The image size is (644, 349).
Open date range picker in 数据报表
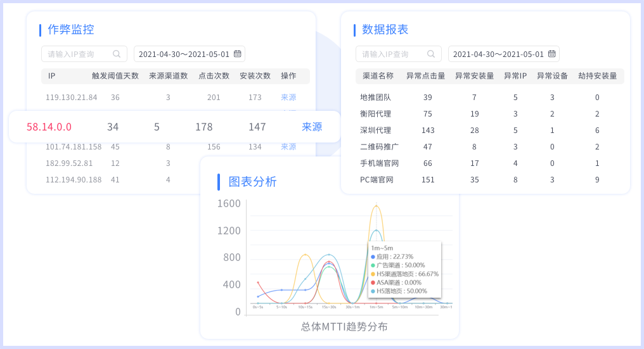click(x=503, y=54)
